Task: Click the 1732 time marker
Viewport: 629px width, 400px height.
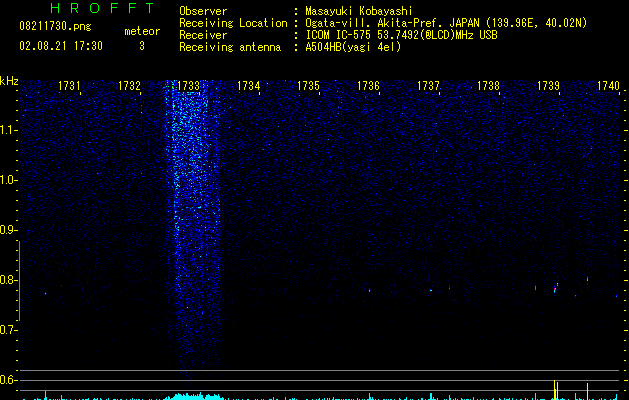Action: click(129, 86)
